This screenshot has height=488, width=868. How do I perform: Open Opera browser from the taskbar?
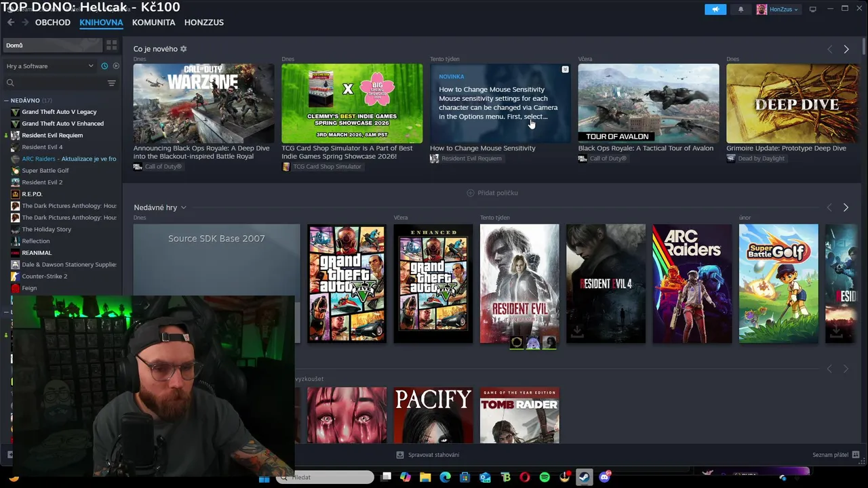[x=525, y=477]
